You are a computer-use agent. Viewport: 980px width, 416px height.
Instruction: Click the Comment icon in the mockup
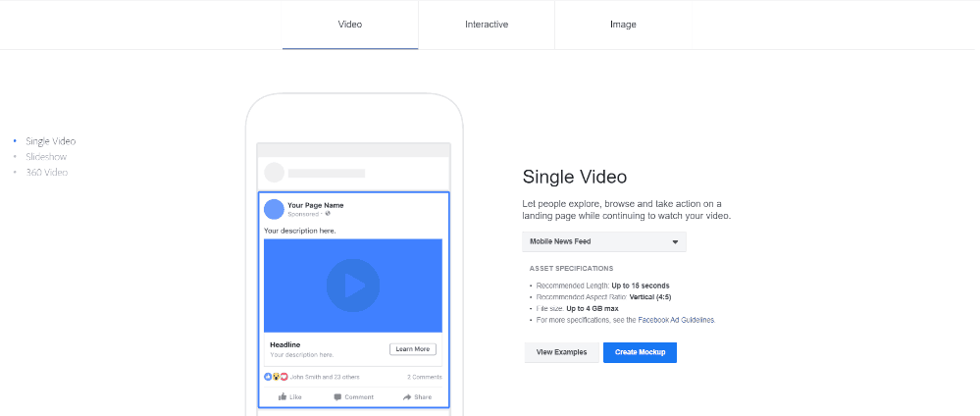click(x=337, y=397)
